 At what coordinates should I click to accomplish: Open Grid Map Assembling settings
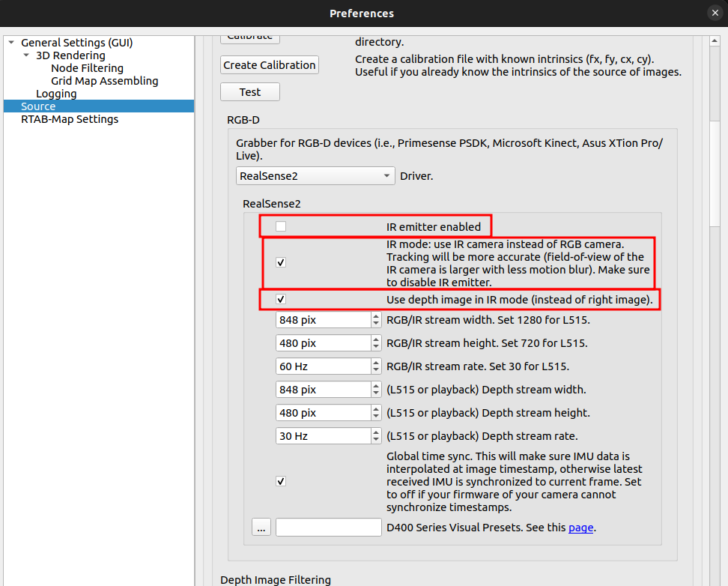[x=104, y=81]
